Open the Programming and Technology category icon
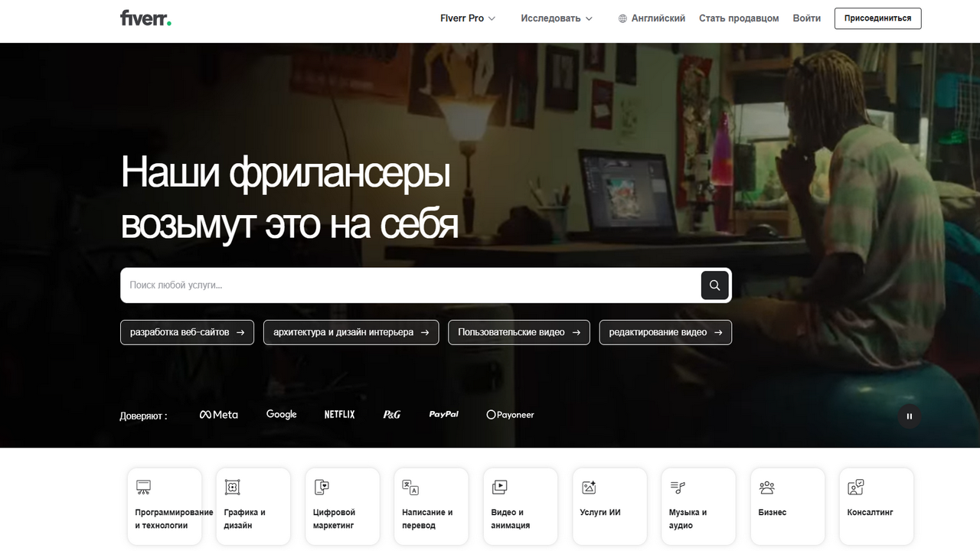The image size is (980, 551). (143, 487)
